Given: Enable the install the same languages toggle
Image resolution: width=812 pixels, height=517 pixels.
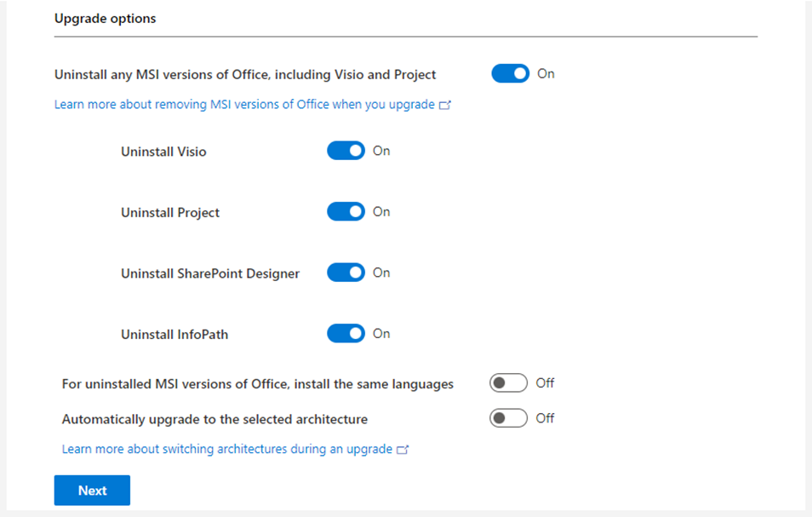Looking at the screenshot, I should [508, 383].
